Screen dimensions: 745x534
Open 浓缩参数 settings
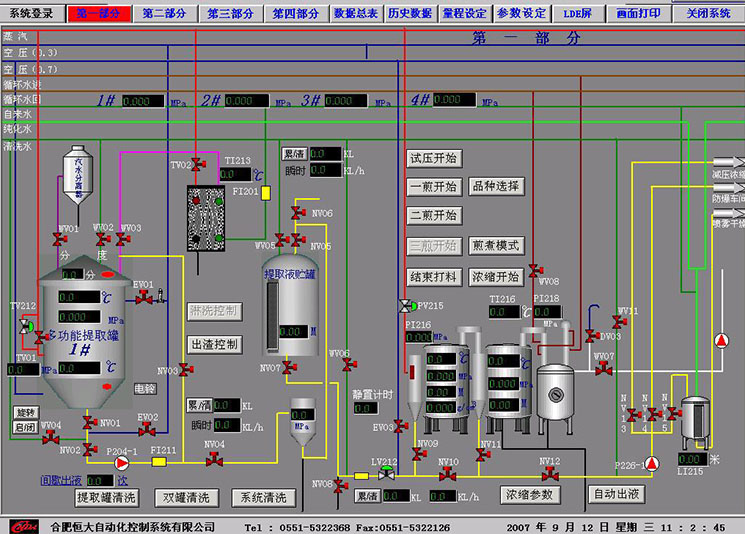point(530,495)
